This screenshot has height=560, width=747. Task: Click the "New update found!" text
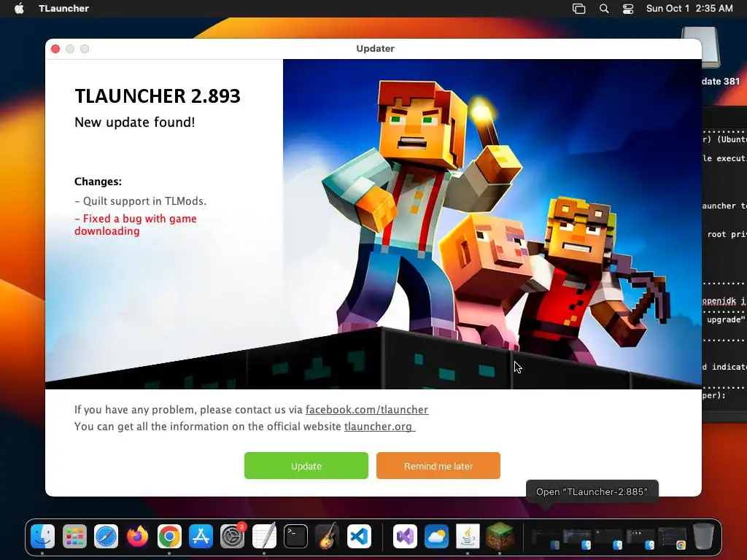[x=135, y=122]
